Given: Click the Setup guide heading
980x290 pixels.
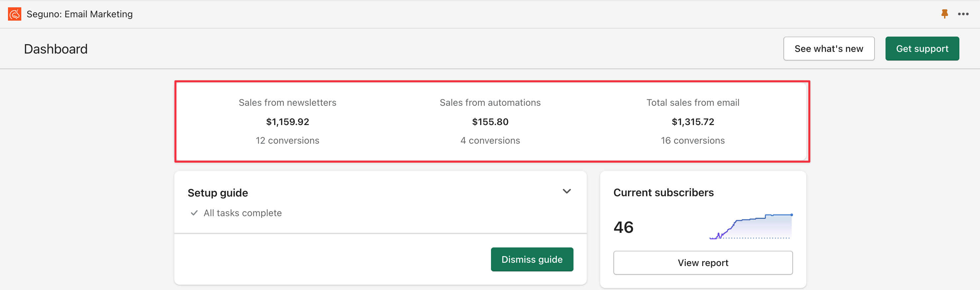Looking at the screenshot, I should (218, 193).
